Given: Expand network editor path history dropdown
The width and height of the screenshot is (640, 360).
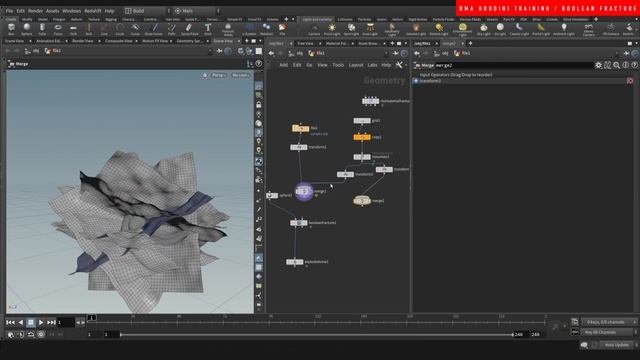Looking at the screenshot, I should [386, 53].
